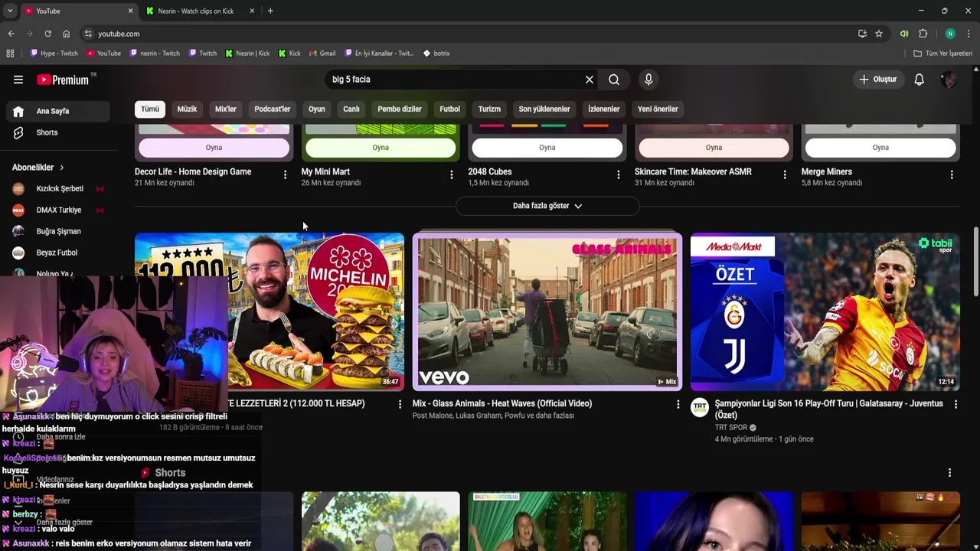Open the YouTube hamburger guide menu
Viewport: 980px width, 551px height.
click(x=18, y=80)
